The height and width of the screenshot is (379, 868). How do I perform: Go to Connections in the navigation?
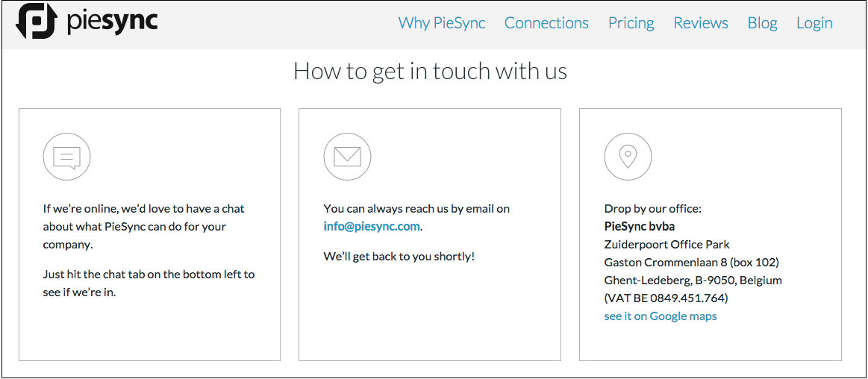tap(546, 23)
